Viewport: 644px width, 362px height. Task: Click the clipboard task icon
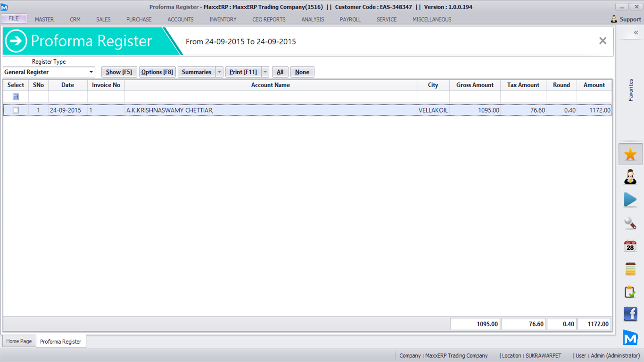pyautogui.click(x=630, y=292)
